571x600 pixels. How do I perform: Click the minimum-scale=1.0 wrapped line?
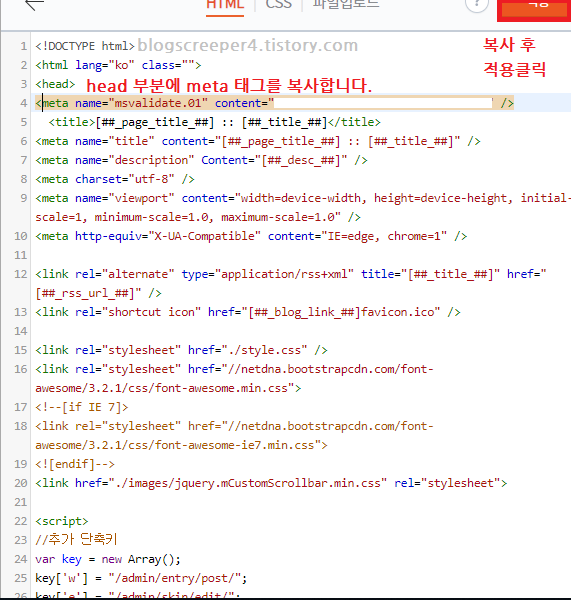pos(198,217)
